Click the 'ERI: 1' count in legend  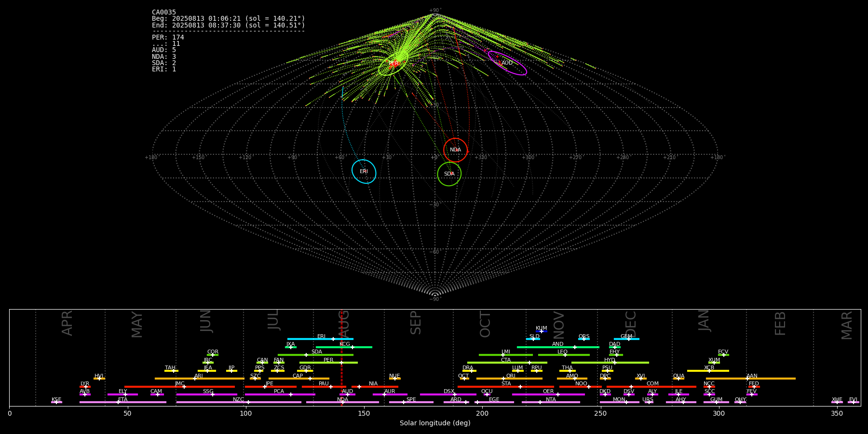click(x=164, y=69)
